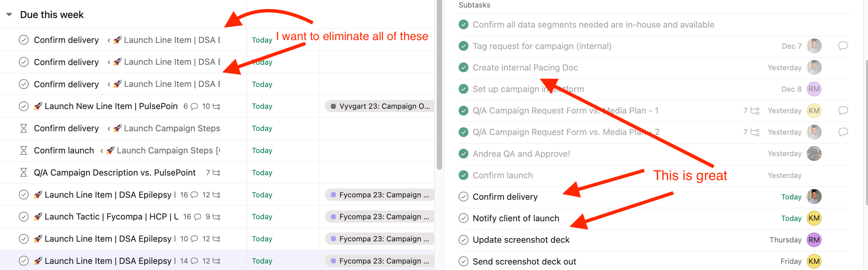Click hourglass icon next to Confirm launch task
The image size is (868, 270).
point(24,150)
